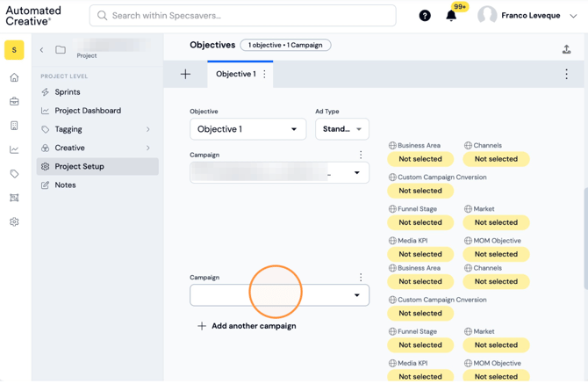Screen dimensions: 588x384
Task: Click the plus icon beside Add another campaign
Action: click(x=202, y=326)
